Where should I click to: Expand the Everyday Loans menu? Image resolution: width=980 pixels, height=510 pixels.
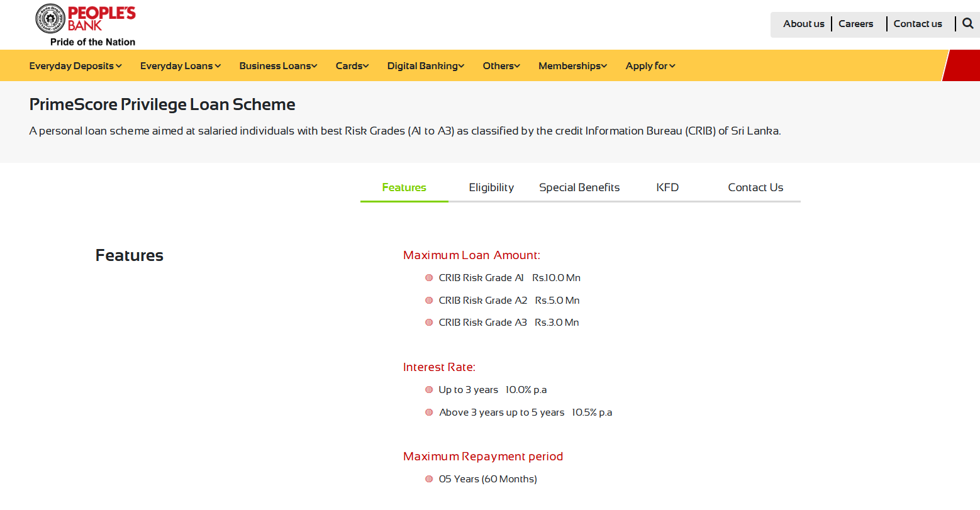tap(181, 66)
